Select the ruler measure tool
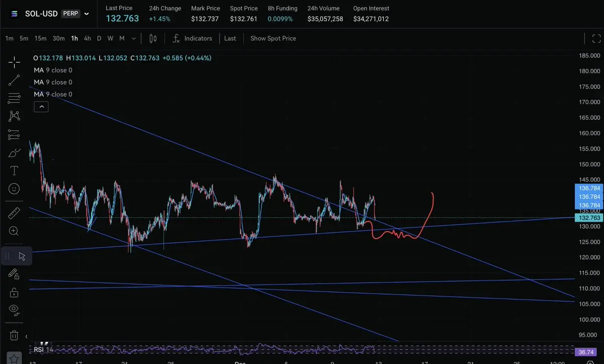This screenshot has width=604, height=364. click(x=14, y=213)
